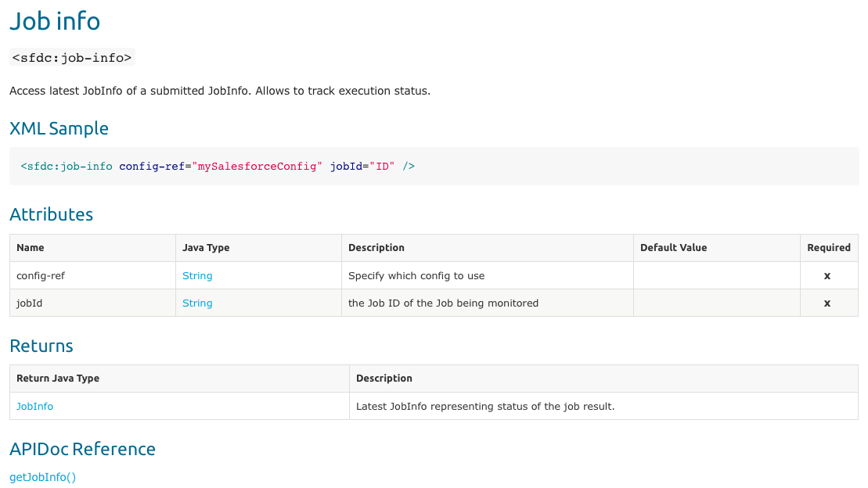868x488 pixels.
Task: Open the String link for jobId attribute
Action: [197, 303]
